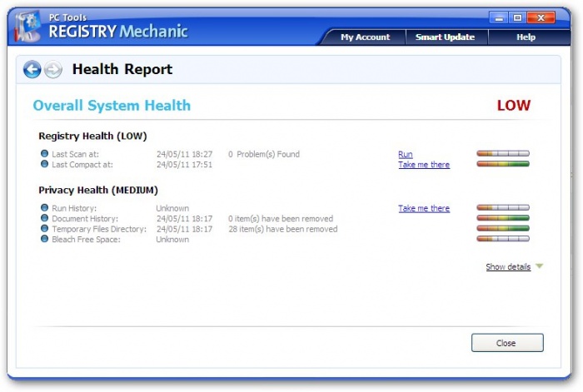
Task: Click the Show details link
Action: [x=508, y=267]
